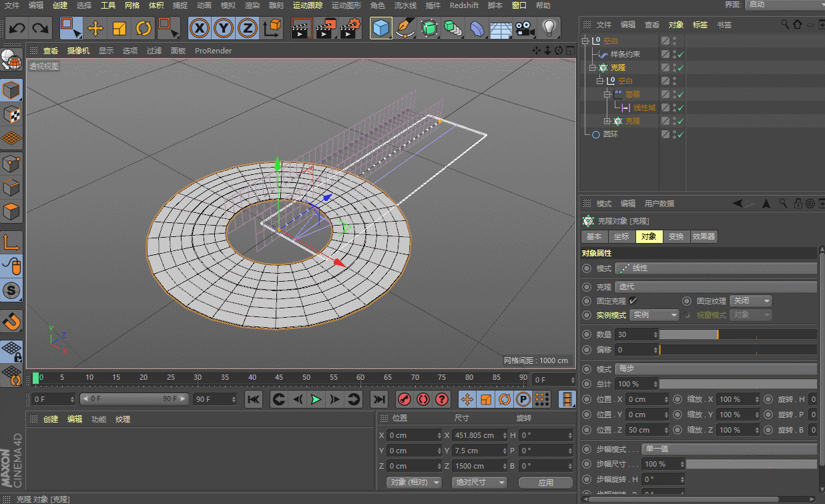Image resolution: width=825 pixels, height=504 pixels.
Task: Toggle X axis lock
Action: pyautogui.click(x=199, y=28)
